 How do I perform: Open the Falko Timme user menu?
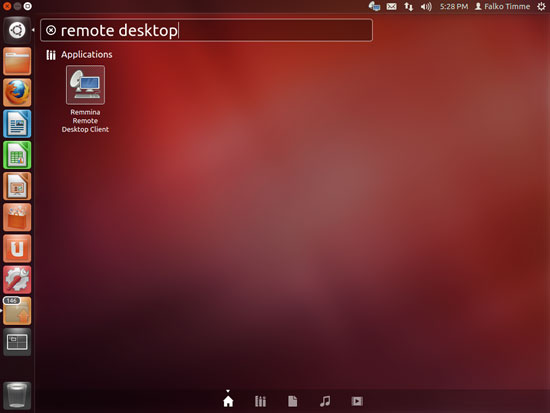click(x=502, y=6)
